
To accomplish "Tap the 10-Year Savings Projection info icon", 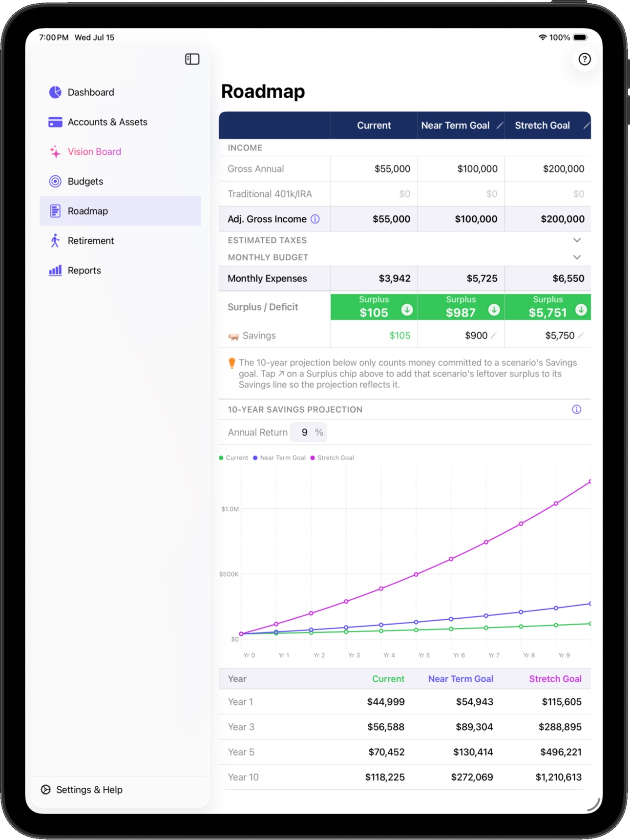I will (x=576, y=409).
